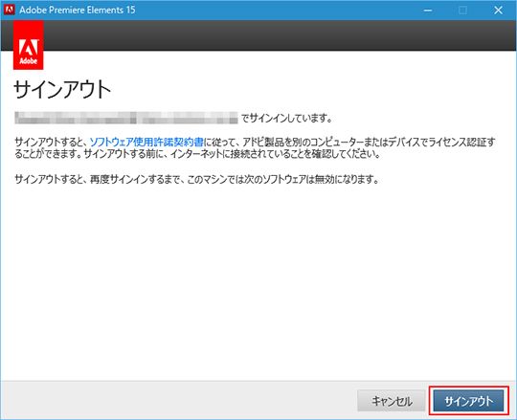Viewport: 517px width, 420px height.
Task: Click the large サインアウト heading
Action: point(62,90)
